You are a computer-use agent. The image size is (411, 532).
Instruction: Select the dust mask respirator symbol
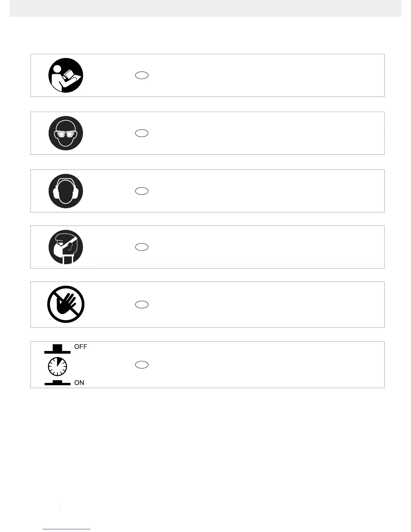[65, 247]
